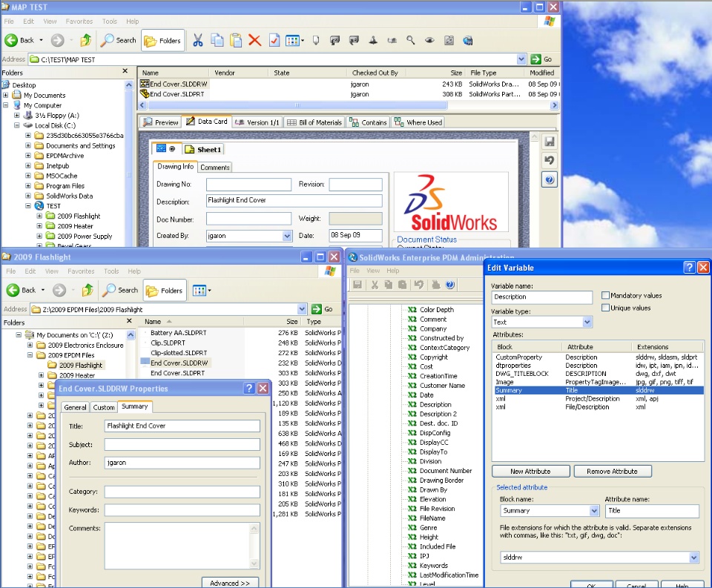Viewport: 712px width, 588px height.
Task: Click the Subject field in the Summary tab
Action: (182, 444)
